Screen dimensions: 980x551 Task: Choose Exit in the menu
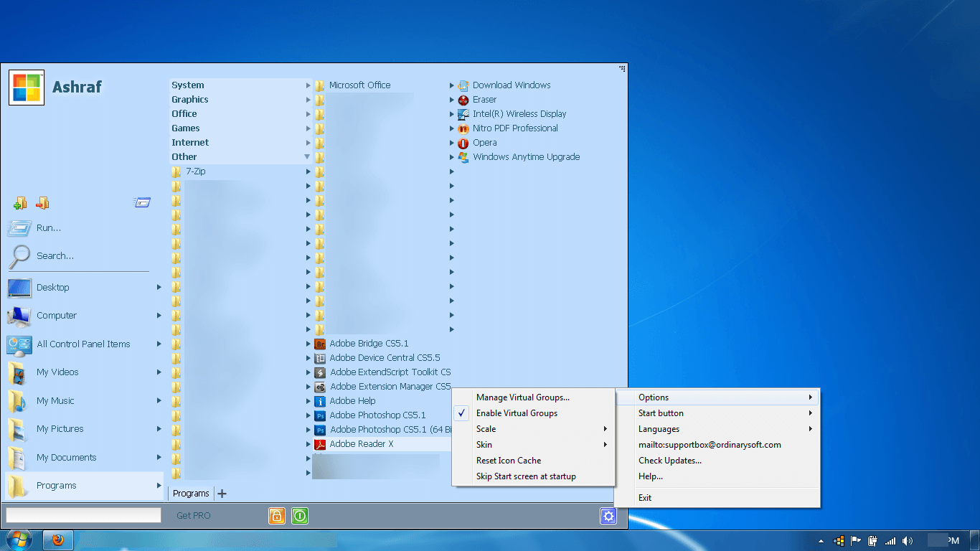coord(717,498)
